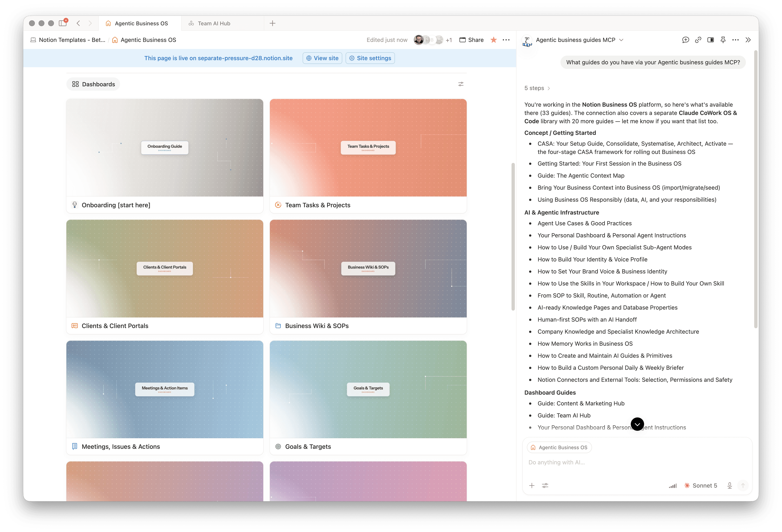782x532 pixels.
Task: Favorite the page with the star icon
Action: [494, 40]
